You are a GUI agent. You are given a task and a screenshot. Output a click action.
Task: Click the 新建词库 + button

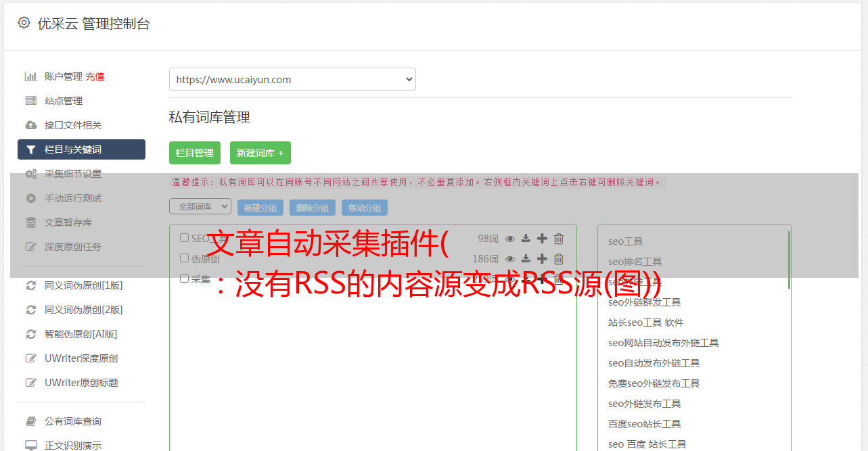tap(260, 153)
